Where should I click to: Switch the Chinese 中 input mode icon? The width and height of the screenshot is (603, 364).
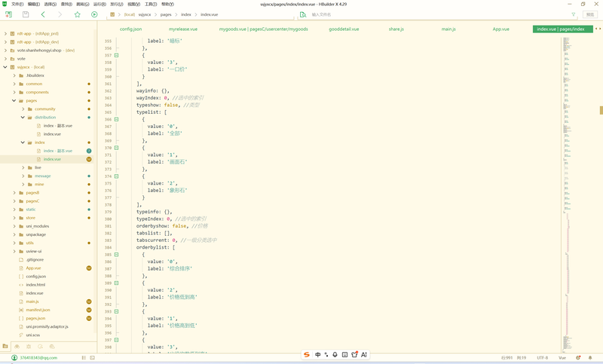pos(317,354)
